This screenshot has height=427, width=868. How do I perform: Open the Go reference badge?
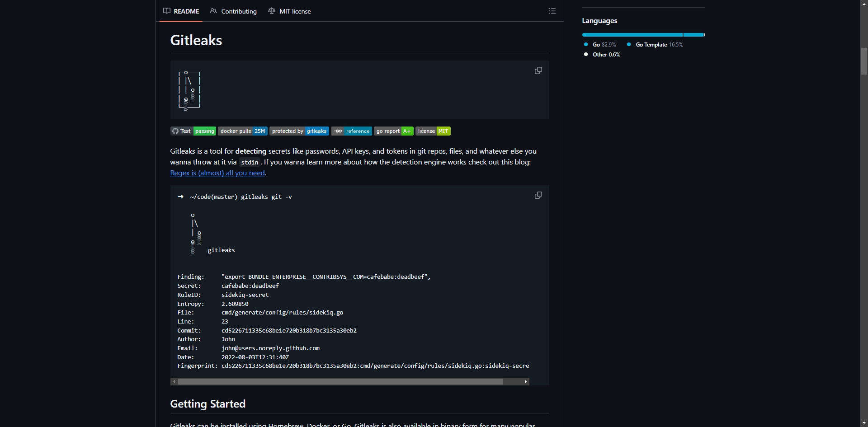[x=352, y=131]
